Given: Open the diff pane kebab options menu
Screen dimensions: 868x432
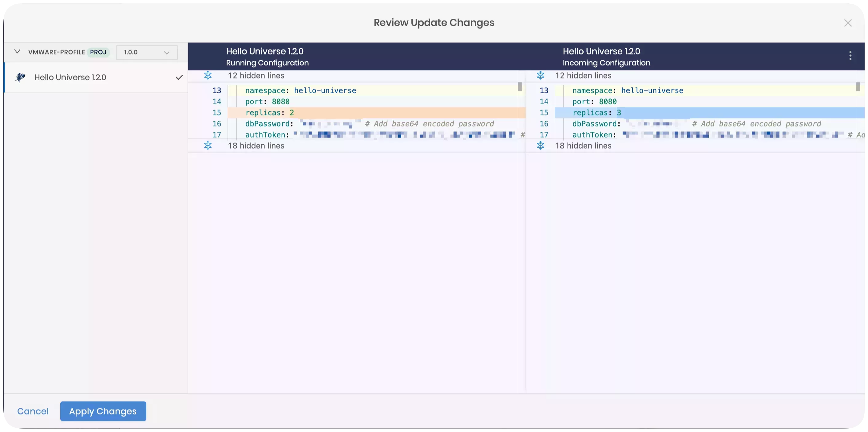Looking at the screenshot, I should [850, 55].
